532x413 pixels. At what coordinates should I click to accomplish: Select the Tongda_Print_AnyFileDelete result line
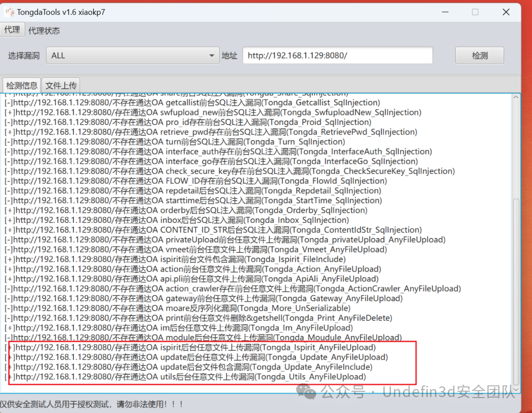click(x=198, y=318)
